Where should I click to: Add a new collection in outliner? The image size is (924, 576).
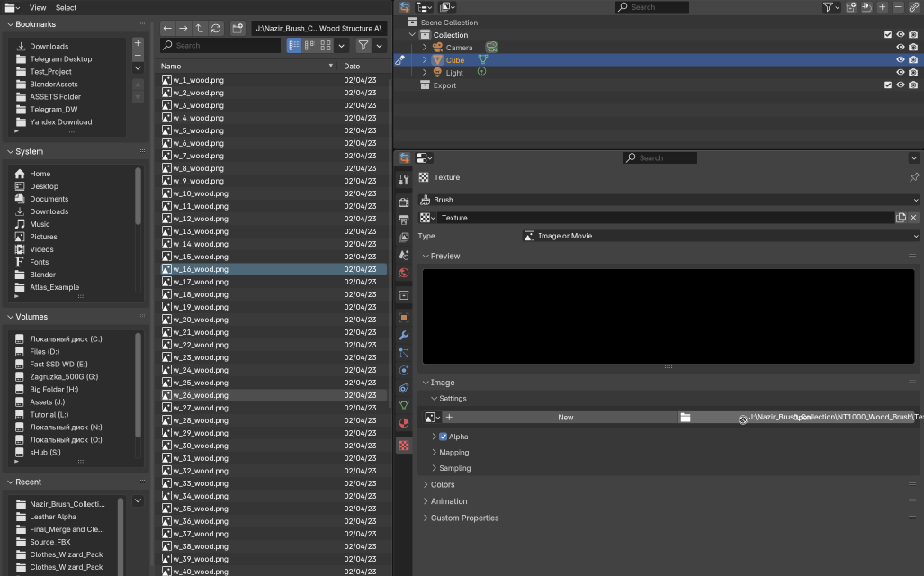coord(851,7)
